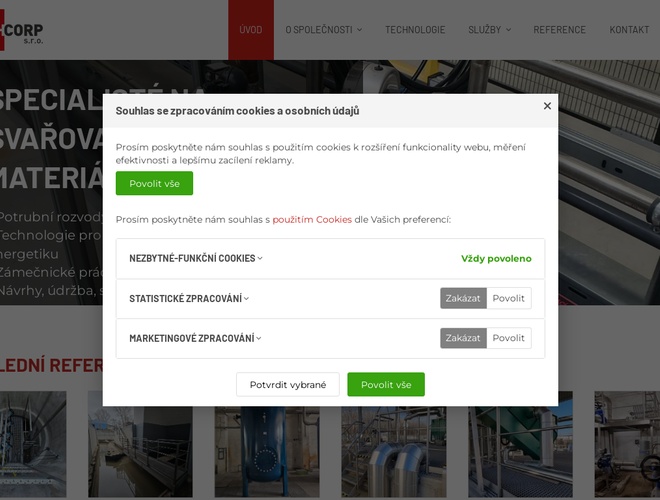The height and width of the screenshot is (500, 660).
Task: Open the Kontakt menu item
Action: [629, 30]
